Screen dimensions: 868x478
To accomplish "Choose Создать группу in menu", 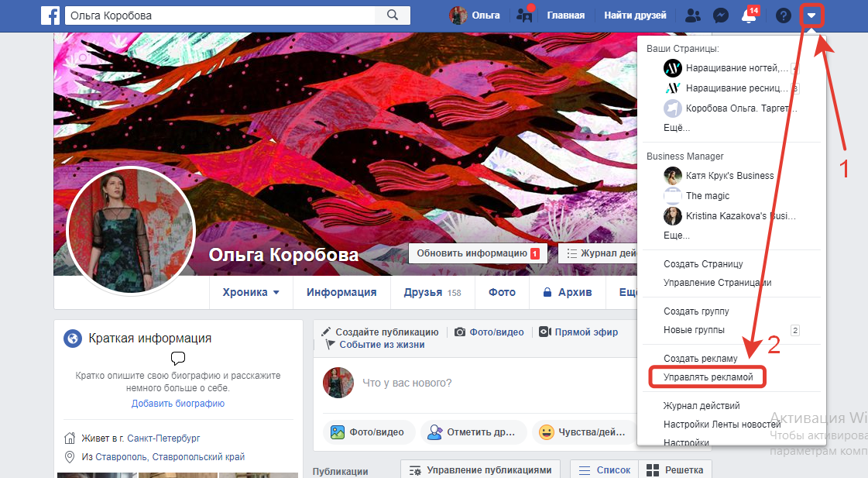I will click(696, 311).
